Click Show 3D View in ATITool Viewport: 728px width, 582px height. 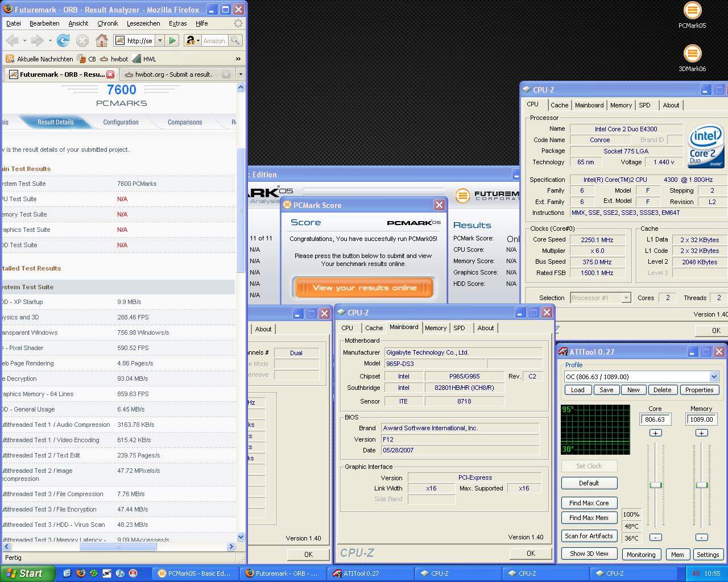[x=589, y=554]
